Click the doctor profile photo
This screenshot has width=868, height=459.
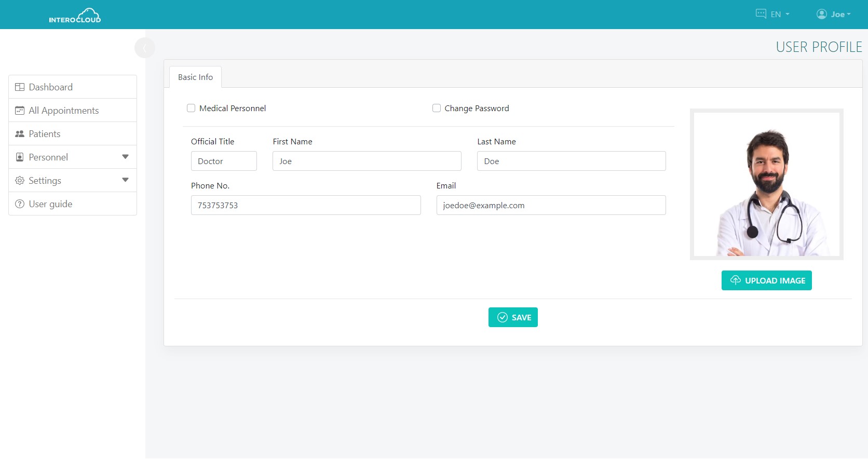coord(766,184)
